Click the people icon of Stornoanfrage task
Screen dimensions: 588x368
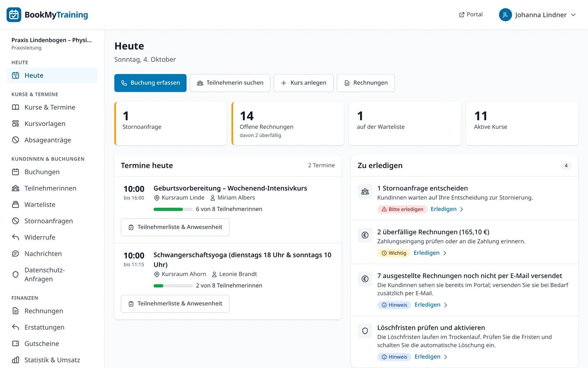(x=365, y=192)
